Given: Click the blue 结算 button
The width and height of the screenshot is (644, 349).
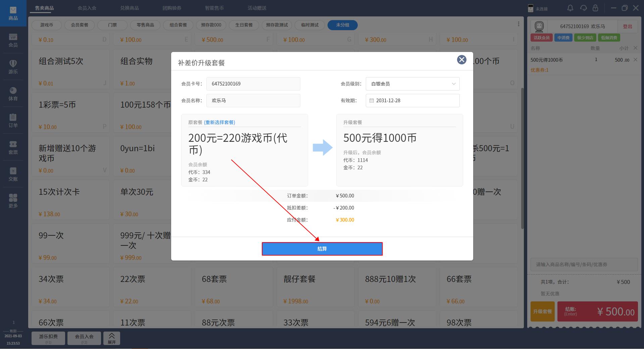Looking at the screenshot, I should [322, 249].
